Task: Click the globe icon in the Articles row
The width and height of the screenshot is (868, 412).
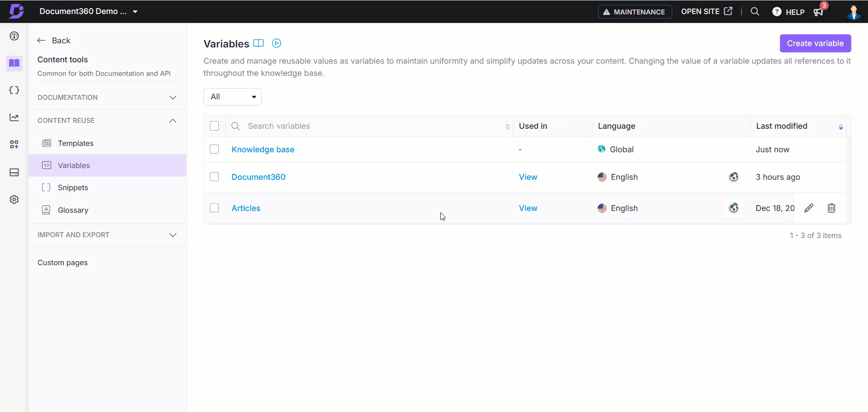Action: (x=734, y=208)
